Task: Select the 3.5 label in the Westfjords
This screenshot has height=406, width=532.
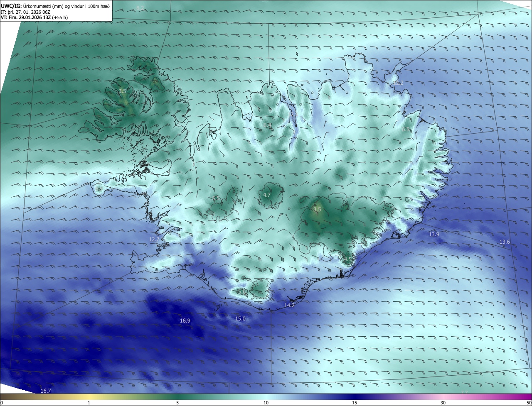Action: (122, 91)
